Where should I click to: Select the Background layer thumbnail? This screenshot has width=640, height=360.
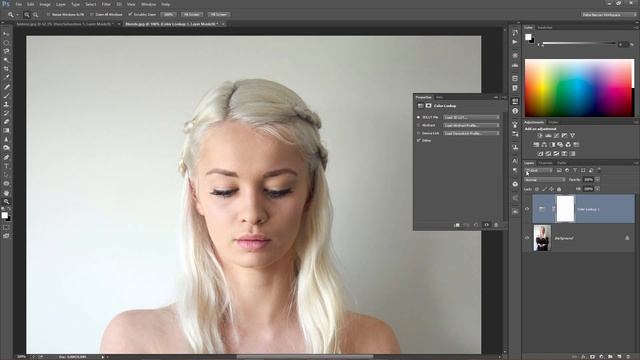pos(542,238)
